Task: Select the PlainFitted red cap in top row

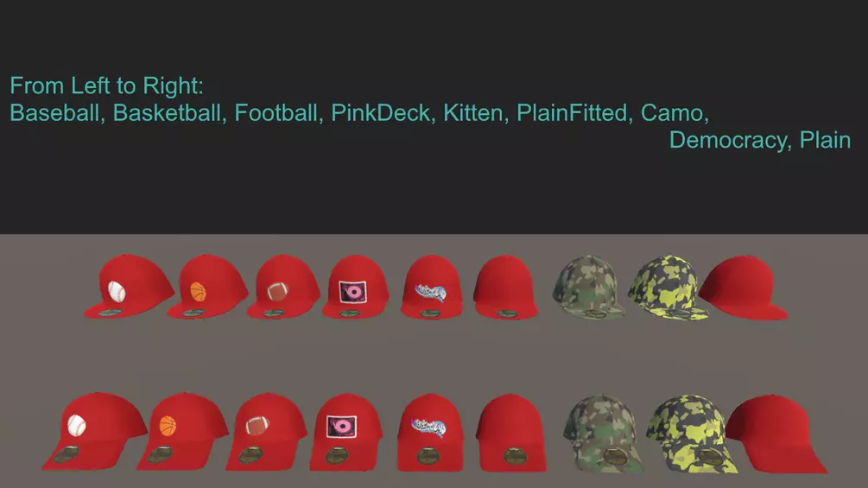Action: click(505, 287)
